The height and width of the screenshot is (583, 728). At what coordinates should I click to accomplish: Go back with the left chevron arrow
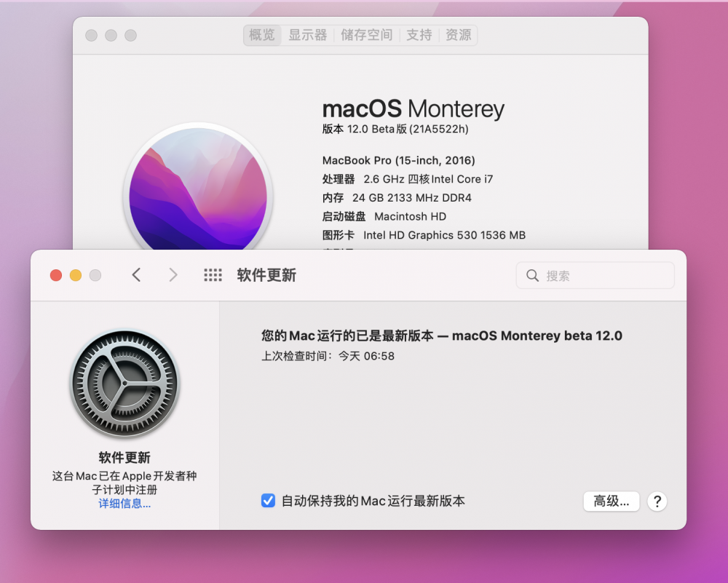[x=137, y=275]
